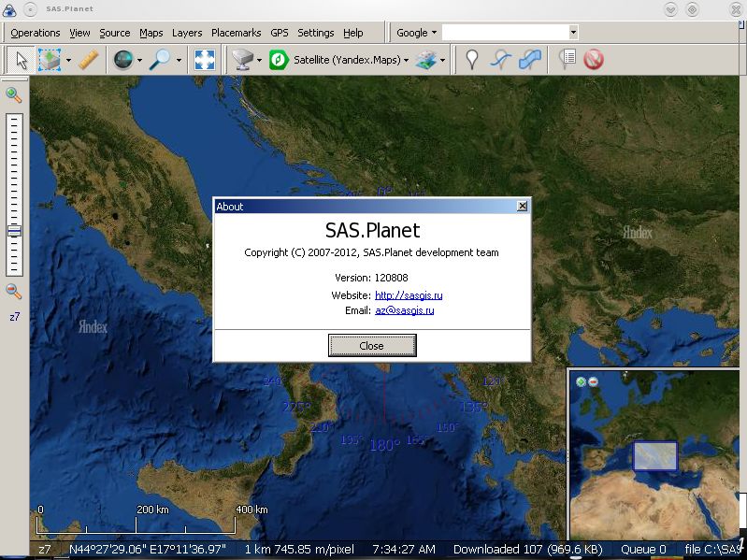
Task: Select the arrow cursor move tool
Action: (x=21, y=60)
